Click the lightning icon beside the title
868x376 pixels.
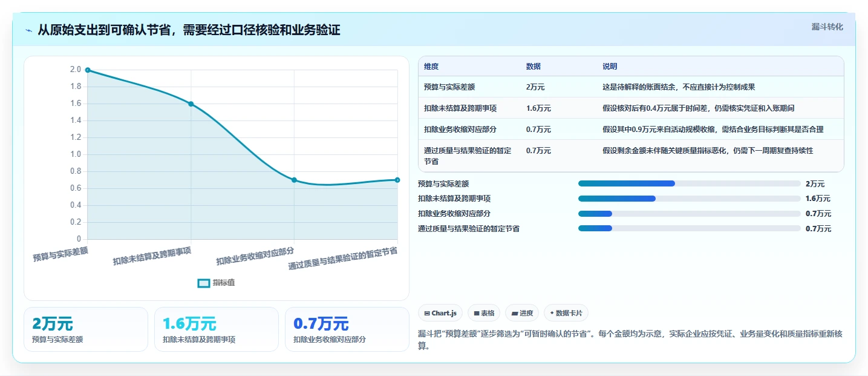tap(29, 30)
